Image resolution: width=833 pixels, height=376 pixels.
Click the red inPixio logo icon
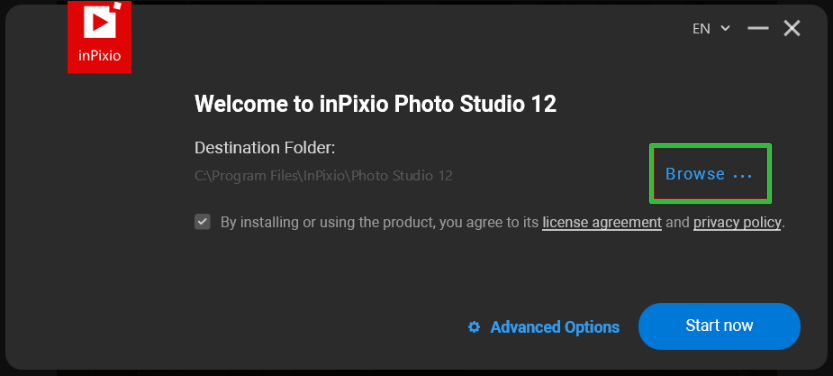[99, 37]
